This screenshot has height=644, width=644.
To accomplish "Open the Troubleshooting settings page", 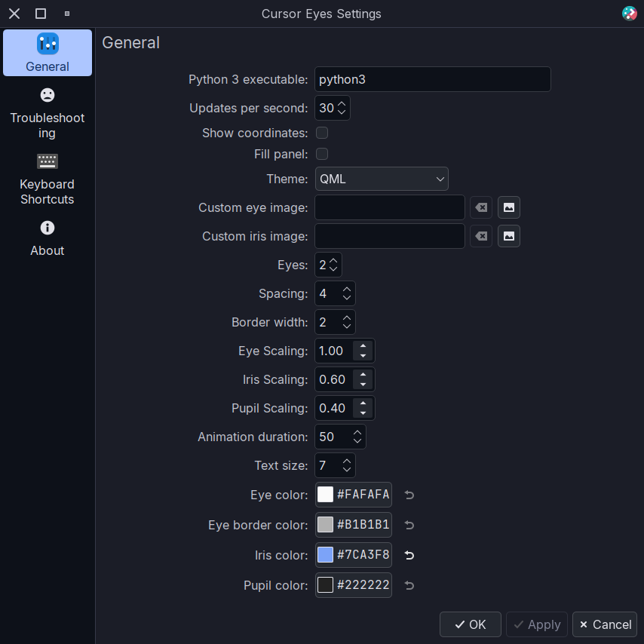I will tap(48, 113).
